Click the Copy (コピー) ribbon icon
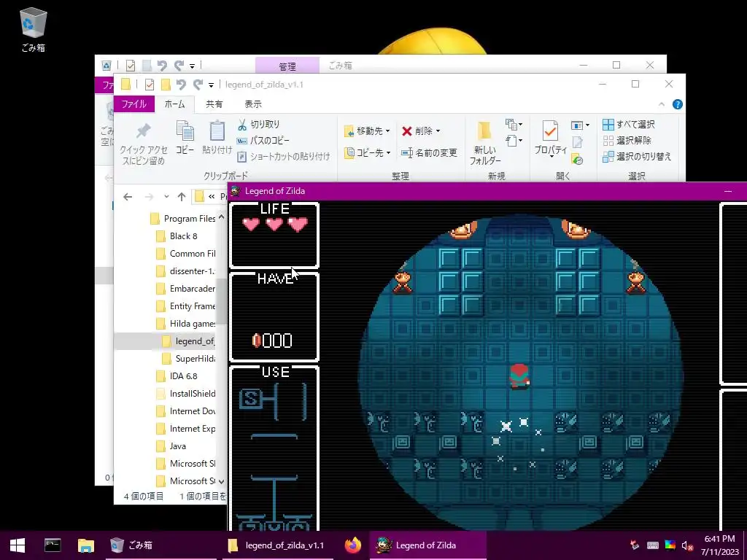Screen dimensions: 747x560 [x=185, y=137]
